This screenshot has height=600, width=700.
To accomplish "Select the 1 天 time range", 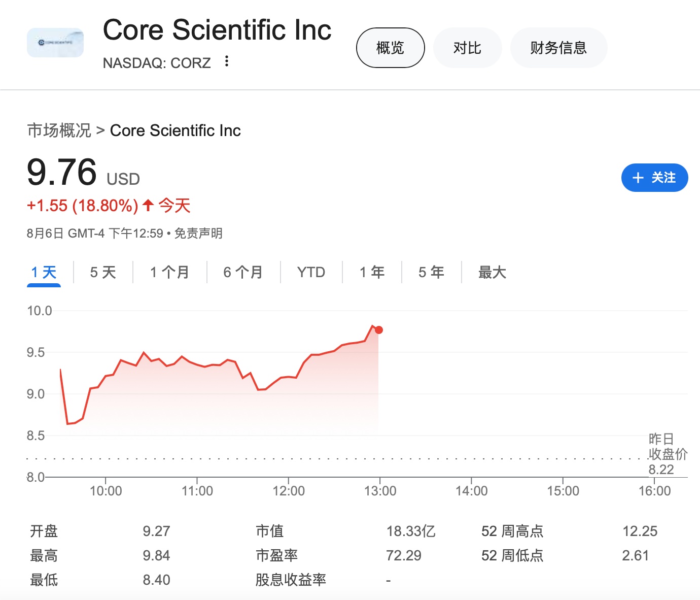I will (44, 273).
